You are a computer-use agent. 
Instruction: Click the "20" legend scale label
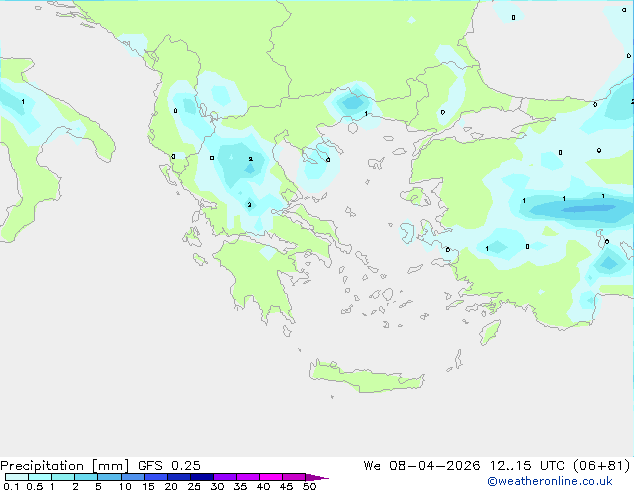[171, 486]
